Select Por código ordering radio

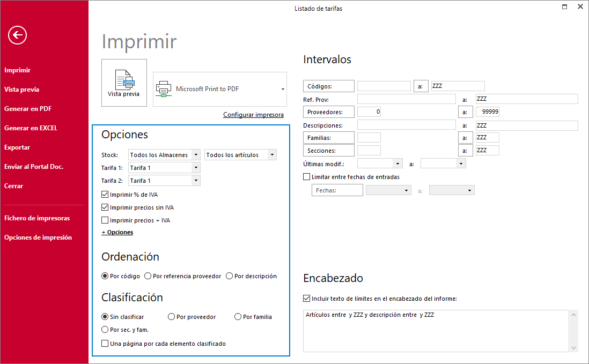(x=105, y=276)
